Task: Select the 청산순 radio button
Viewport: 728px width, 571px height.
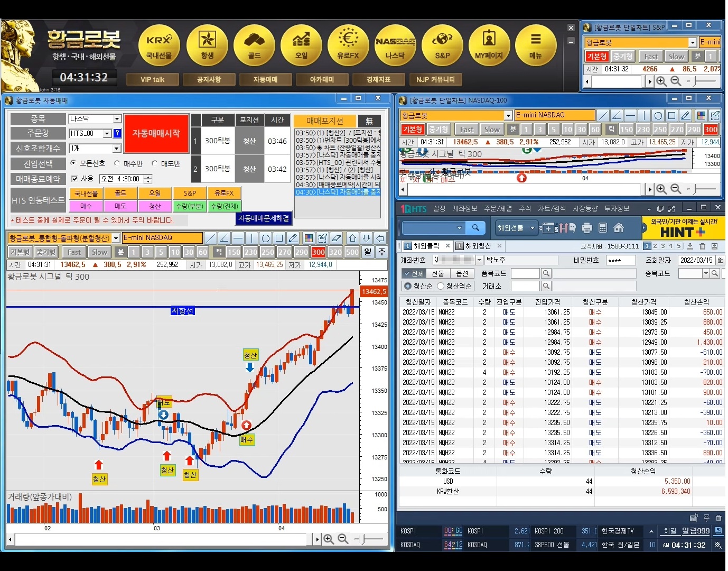Action: coord(407,286)
